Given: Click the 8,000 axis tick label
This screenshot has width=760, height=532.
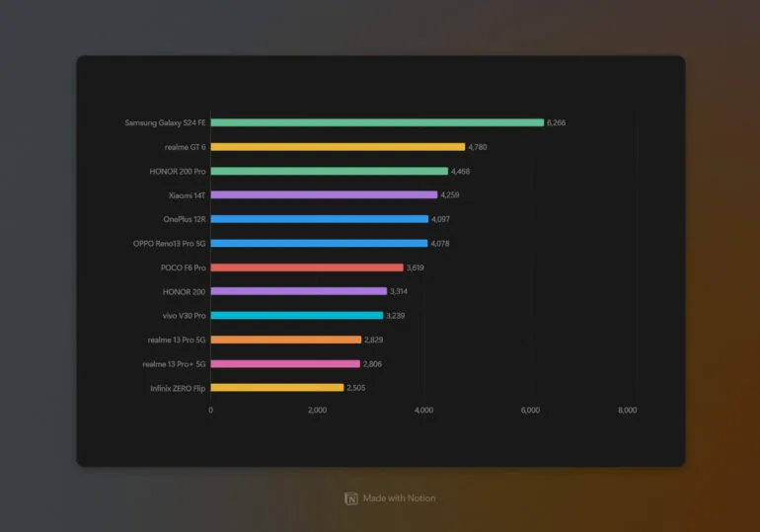Looking at the screenshot, I should click(x=627, y=411).
